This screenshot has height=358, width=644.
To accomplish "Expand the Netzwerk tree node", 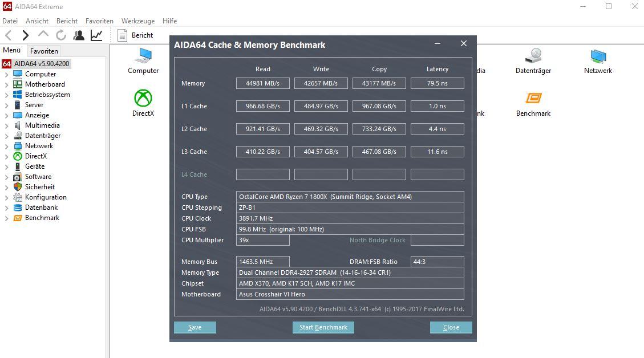I will tap(6, 146).
